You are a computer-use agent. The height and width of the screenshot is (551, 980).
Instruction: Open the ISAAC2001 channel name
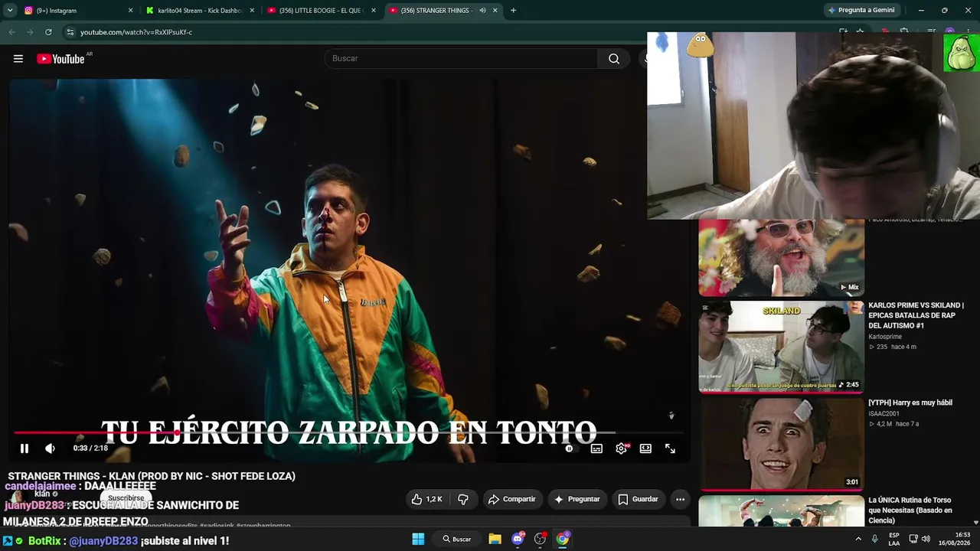[x=884, y=414]
